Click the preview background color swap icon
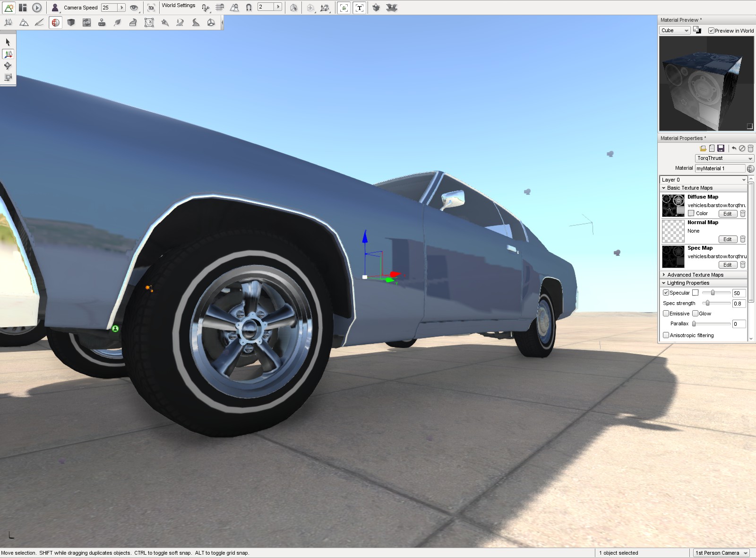The height and width of the screenshot is (558, 756). tap(697, 30)
